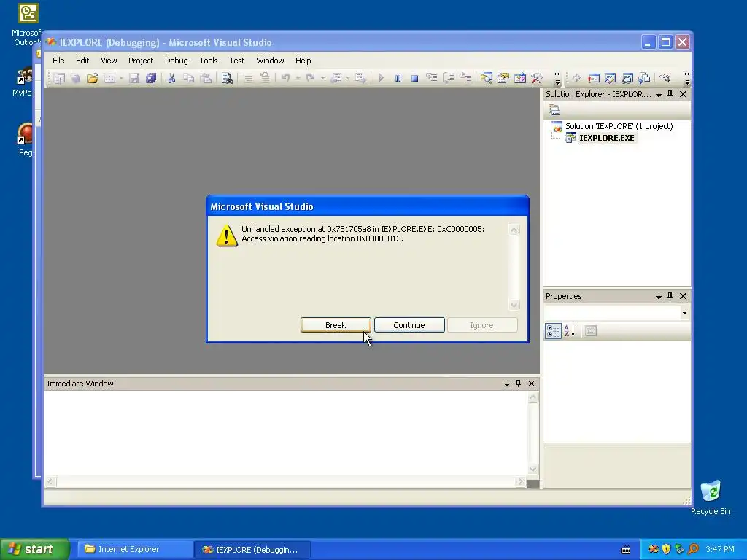Open the Object Browser toolbar icon
The height and width of the screenshot is (560, 747).
(519, 78)
